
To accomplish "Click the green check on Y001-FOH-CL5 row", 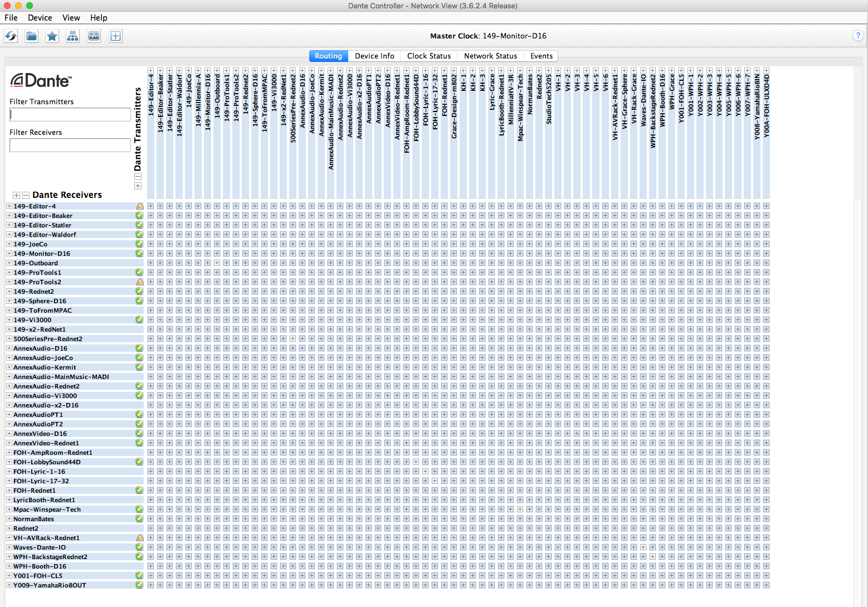I will 139,576.
